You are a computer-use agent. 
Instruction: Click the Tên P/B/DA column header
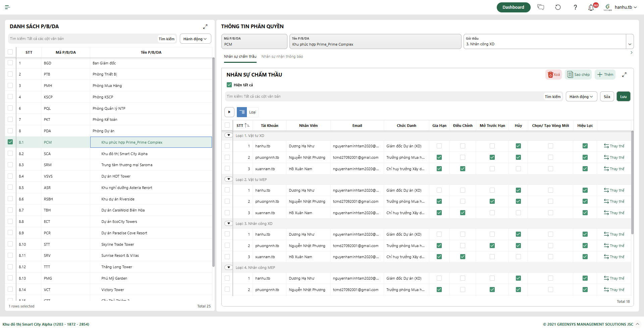point(151,52)
